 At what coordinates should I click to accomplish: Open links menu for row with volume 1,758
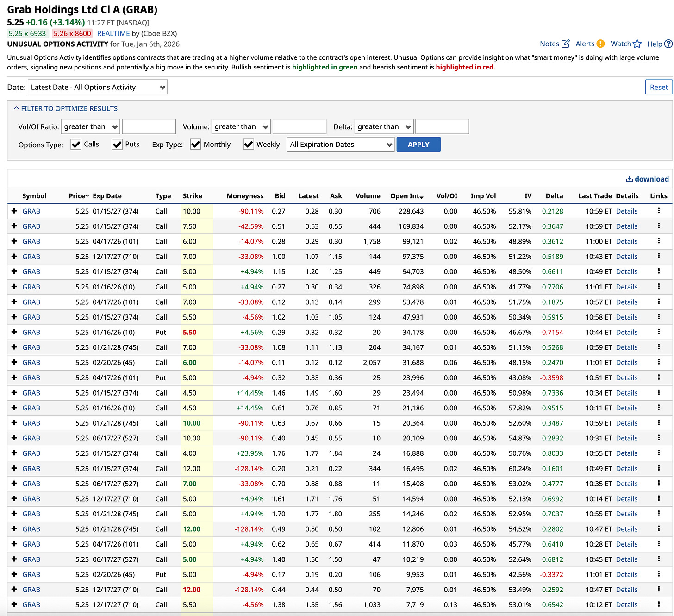659,241
